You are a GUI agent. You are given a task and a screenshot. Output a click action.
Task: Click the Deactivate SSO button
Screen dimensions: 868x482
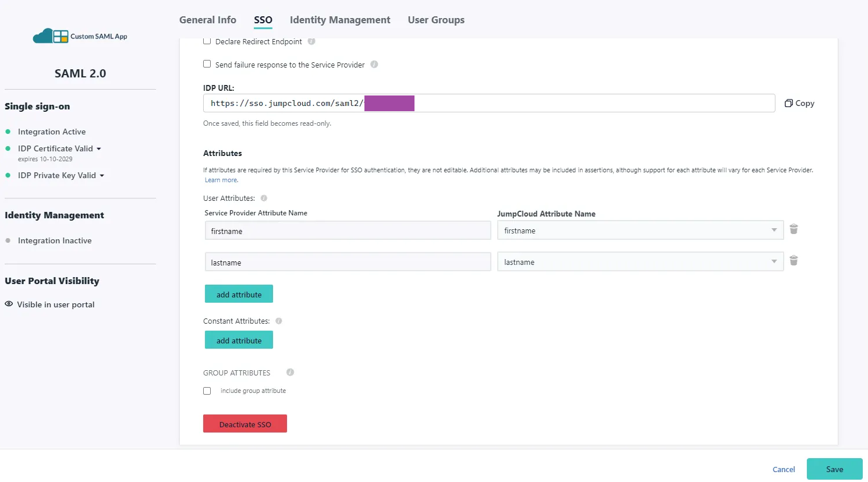[x=245, y=424]
